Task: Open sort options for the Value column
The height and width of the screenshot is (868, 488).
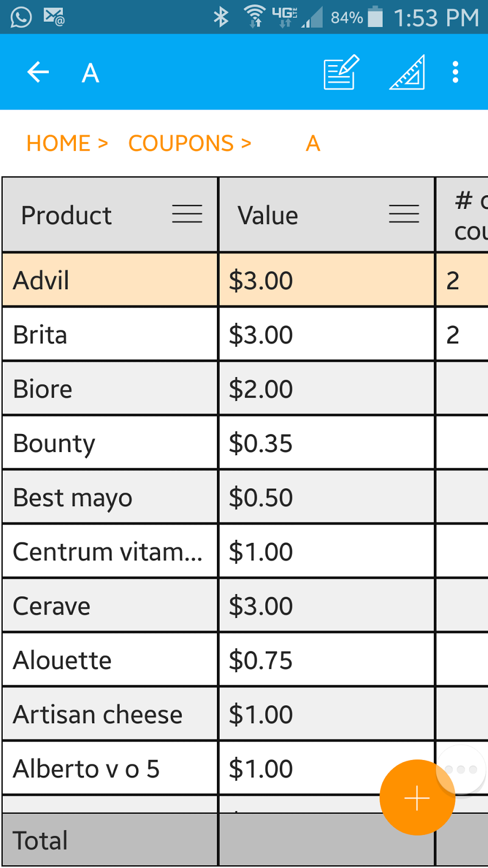Action: pyautogui.click(x=404, y=215)
